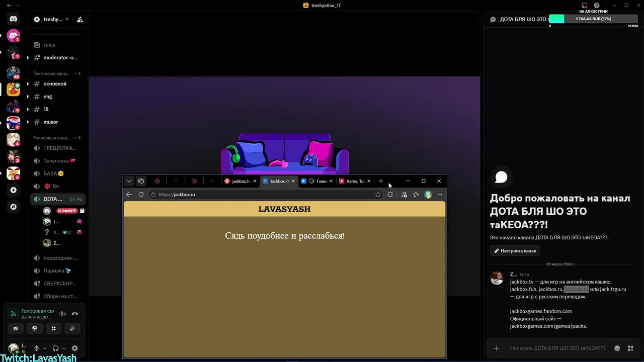Open the Add a Server plus icon

tap(14, 190)
